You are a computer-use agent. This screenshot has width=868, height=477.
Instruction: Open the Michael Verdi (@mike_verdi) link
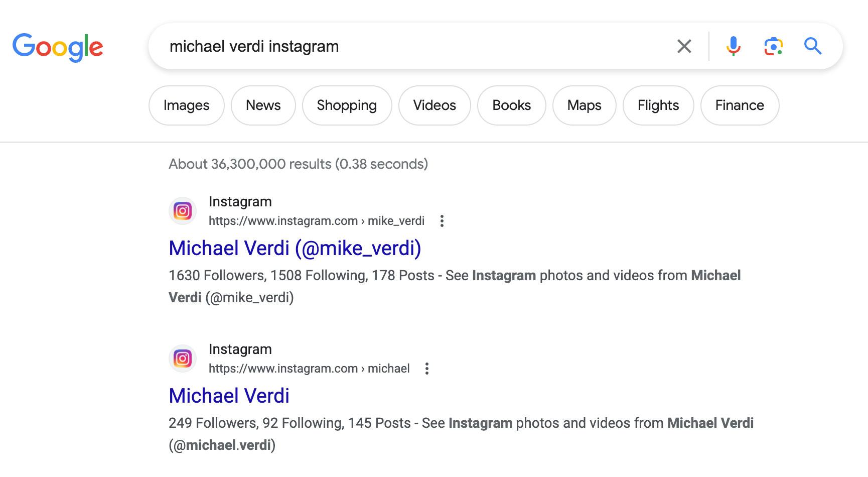coord(295,248)
